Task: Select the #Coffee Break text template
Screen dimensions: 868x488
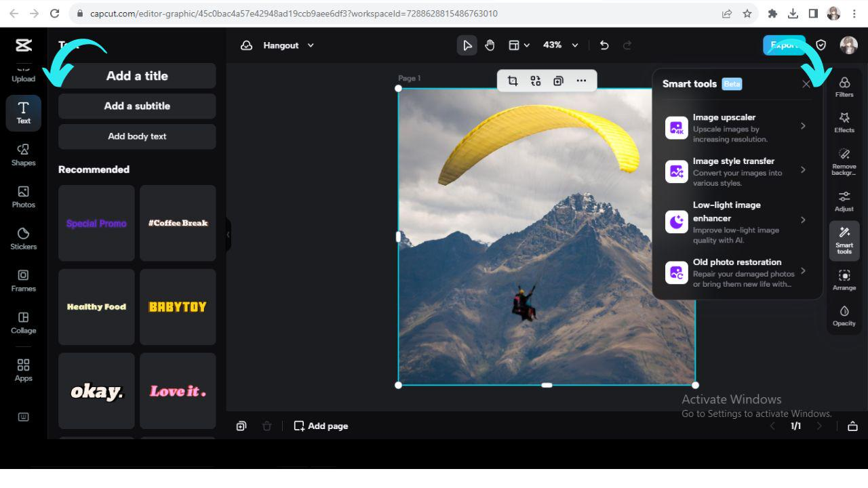Action: click(x=178, y=223)
